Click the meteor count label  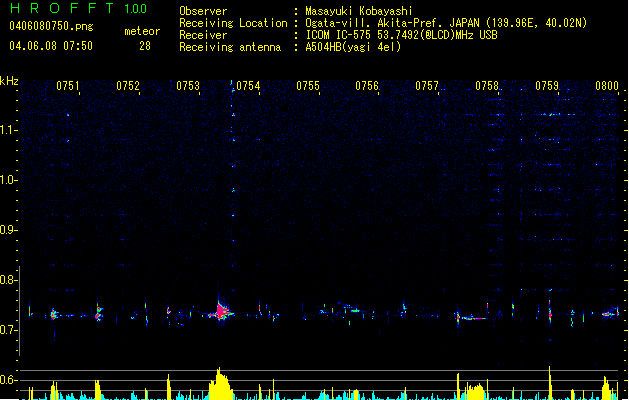click(142, 31)
